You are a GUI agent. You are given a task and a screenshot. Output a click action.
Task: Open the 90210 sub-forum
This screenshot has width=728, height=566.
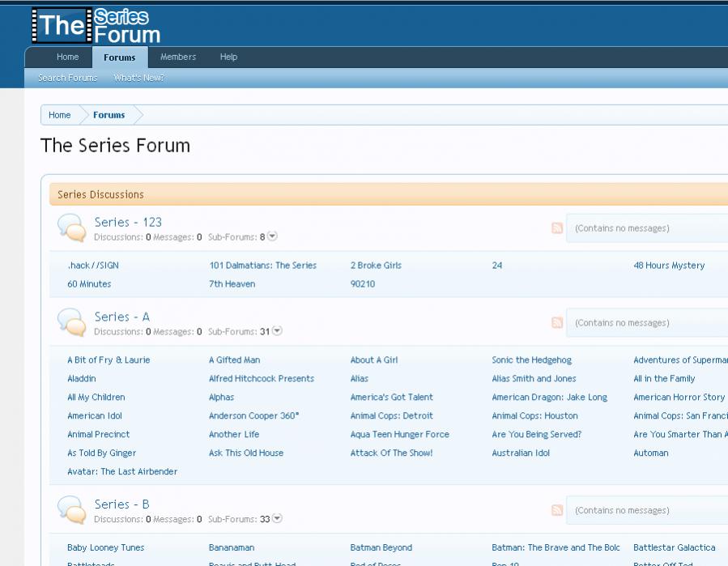tap(363, 283)
